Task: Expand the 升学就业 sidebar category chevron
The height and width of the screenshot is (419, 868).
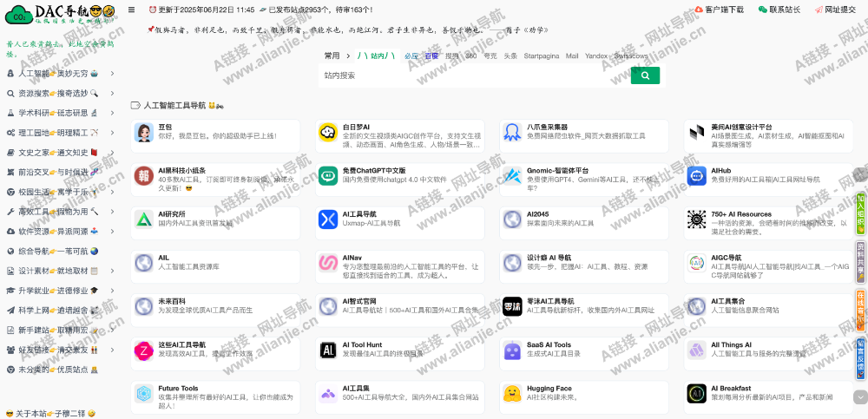Action: (x=112, y=291)
